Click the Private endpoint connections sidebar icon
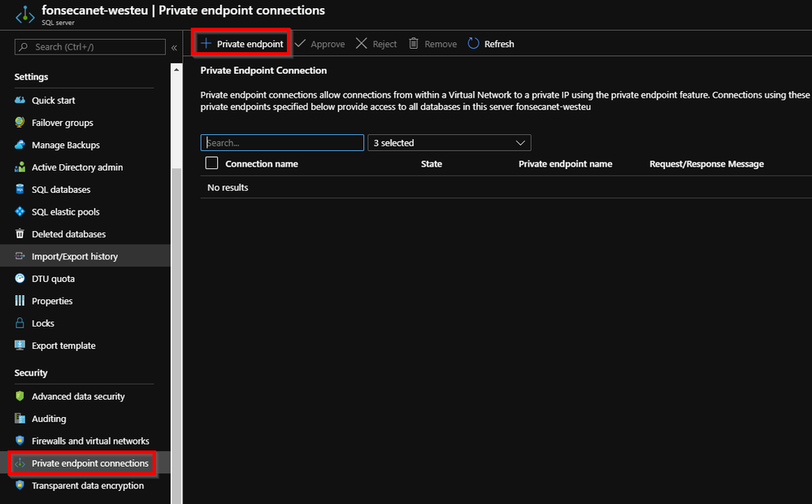Viewport: 812px width, 504px height. coord(20,463)
